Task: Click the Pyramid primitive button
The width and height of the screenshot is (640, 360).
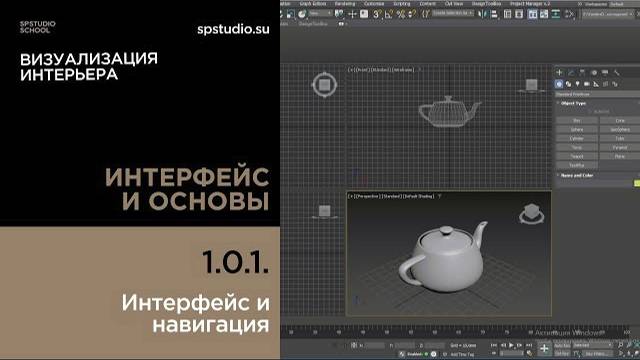Action: point(620,147)
